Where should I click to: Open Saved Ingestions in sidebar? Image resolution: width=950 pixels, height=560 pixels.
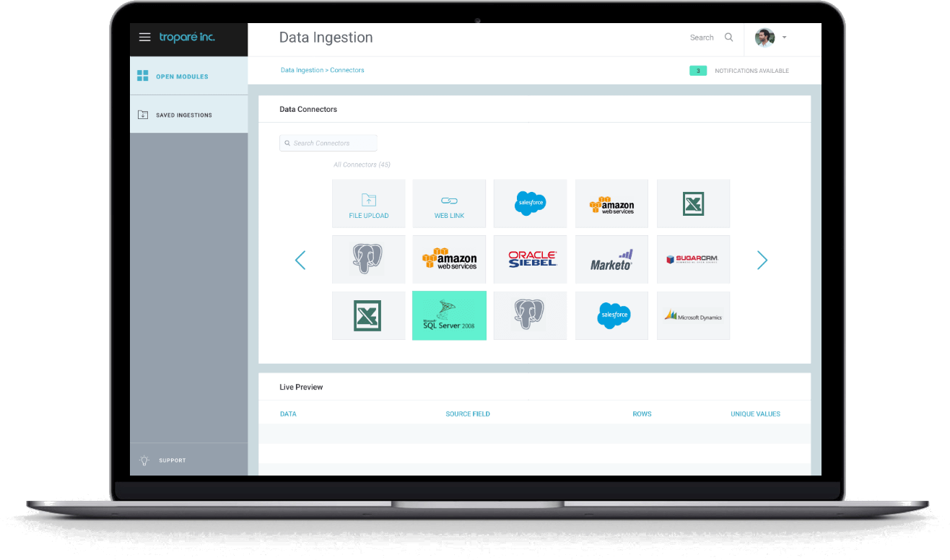189,115
